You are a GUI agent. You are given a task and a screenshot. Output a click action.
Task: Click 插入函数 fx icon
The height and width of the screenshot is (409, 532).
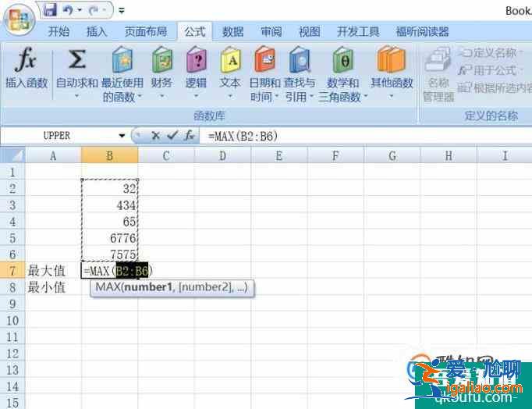click(x=26, y=60)
